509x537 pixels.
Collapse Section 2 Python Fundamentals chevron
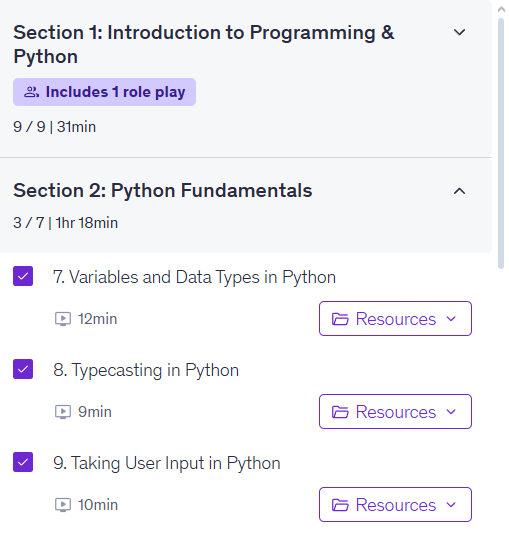coord(459,191)
